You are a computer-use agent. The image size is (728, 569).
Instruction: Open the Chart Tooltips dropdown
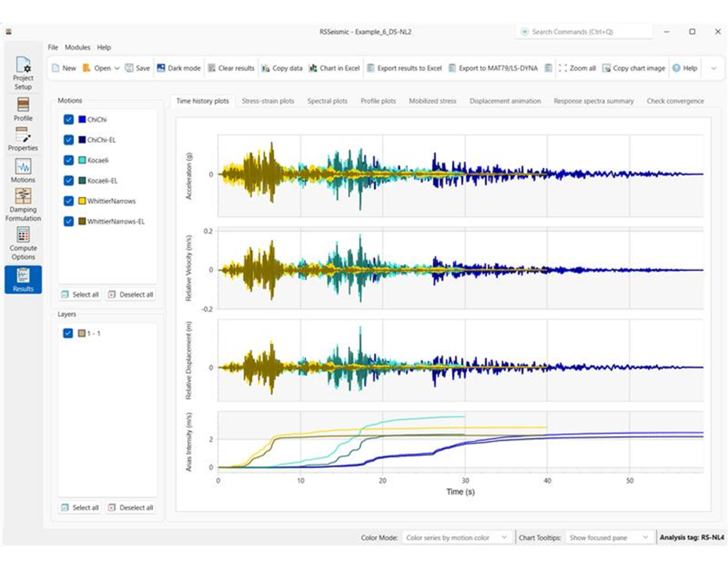[x=609, y=537]
